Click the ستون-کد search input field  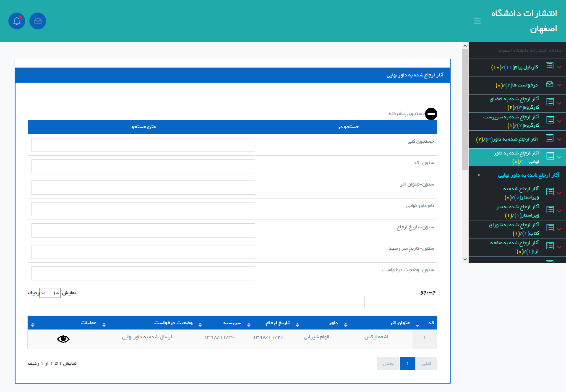[x=143, y=166]
